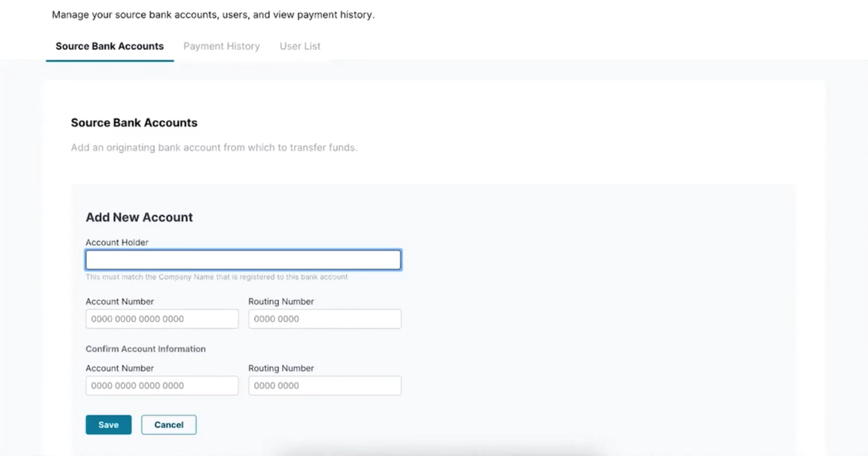The image size is (868, 456).
Task: Focus the Account Holder input field
Action: coord(243,260)
